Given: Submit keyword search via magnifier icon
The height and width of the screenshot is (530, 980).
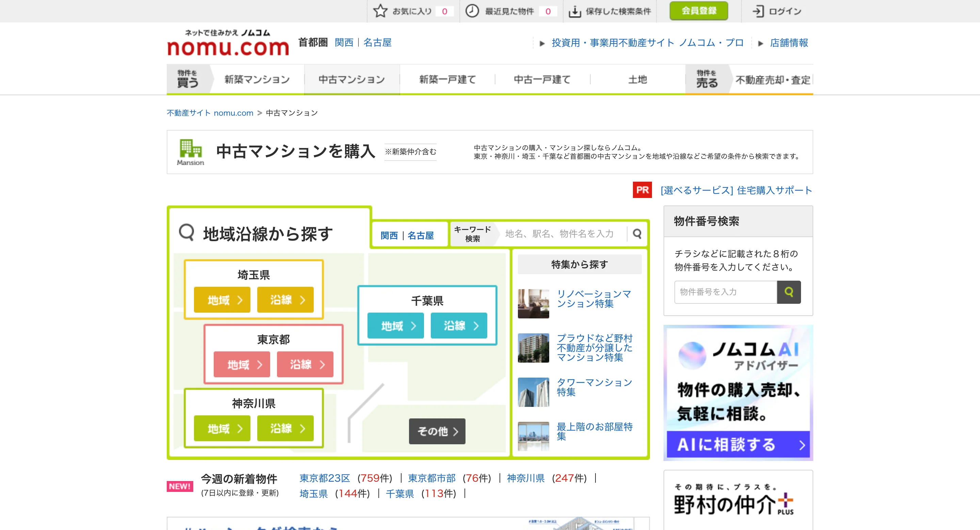Looking at the screenshot, I should pos(637,233).
